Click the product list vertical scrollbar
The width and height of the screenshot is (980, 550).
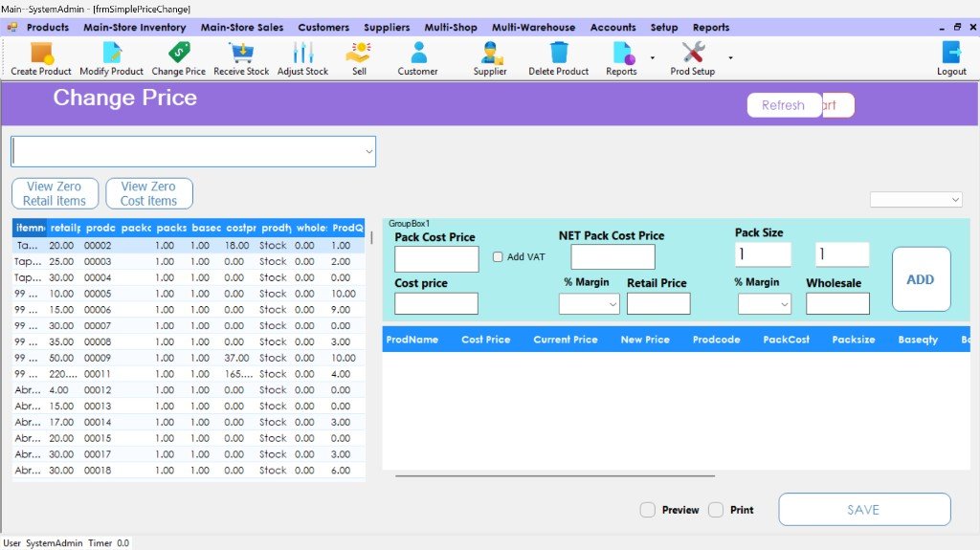tap(372, 237)
